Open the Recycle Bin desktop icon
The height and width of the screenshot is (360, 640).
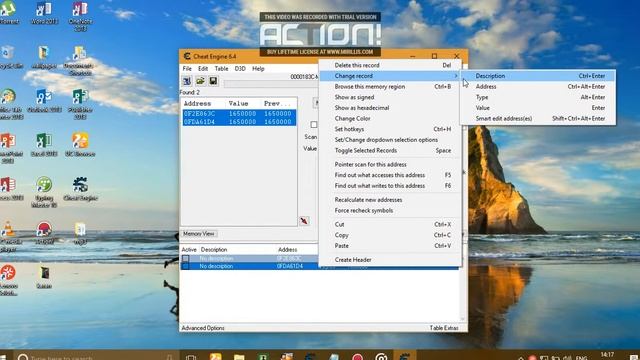[x=9, y=56]
